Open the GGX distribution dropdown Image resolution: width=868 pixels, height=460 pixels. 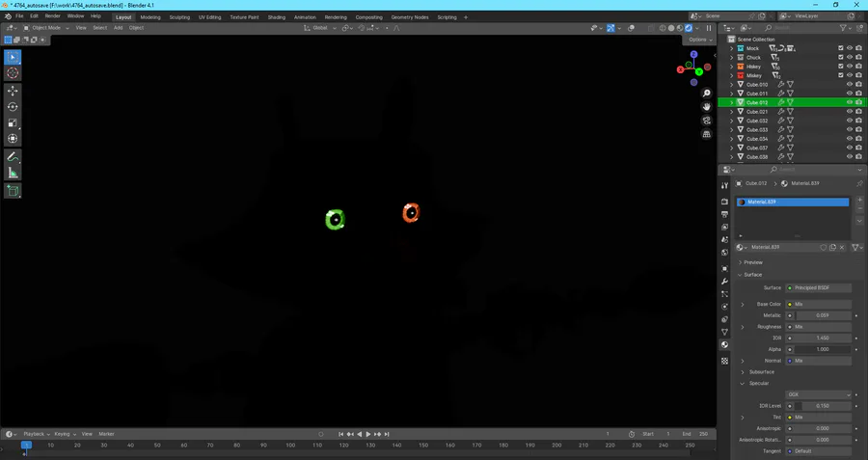coord(818,394)
